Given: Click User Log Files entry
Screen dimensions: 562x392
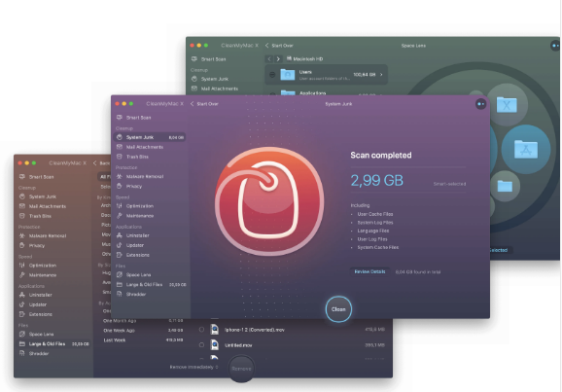Looking at the screenshot, I should coord(372,239).
